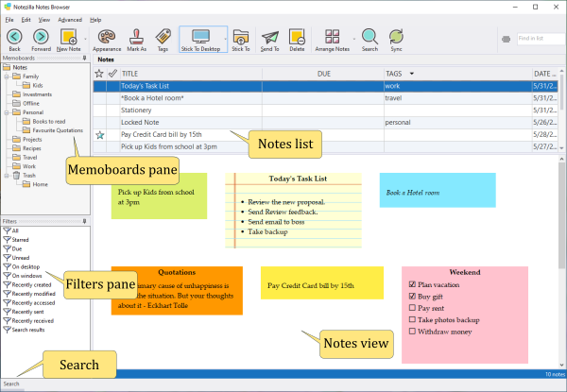This screenshot has height=392, width=567.
Task: Uncheck the Plan vacation checkbox
Action: tap(410, 284)
